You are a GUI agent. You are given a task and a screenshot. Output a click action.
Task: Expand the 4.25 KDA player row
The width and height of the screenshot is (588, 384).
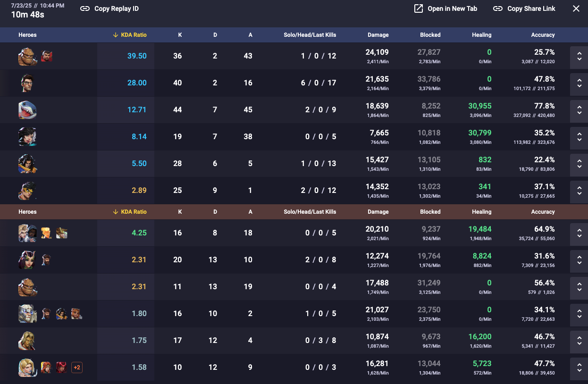579,233
